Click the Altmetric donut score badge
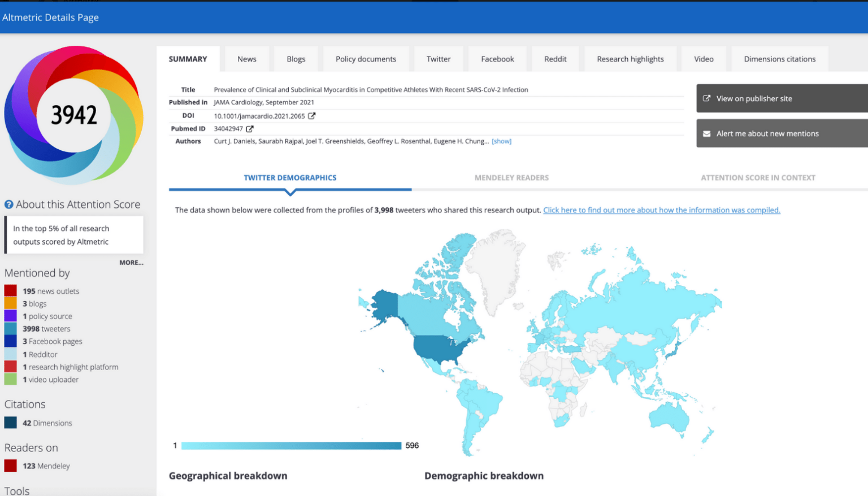The width and height of the screenshot is (868, 496). tap(73, 115)
